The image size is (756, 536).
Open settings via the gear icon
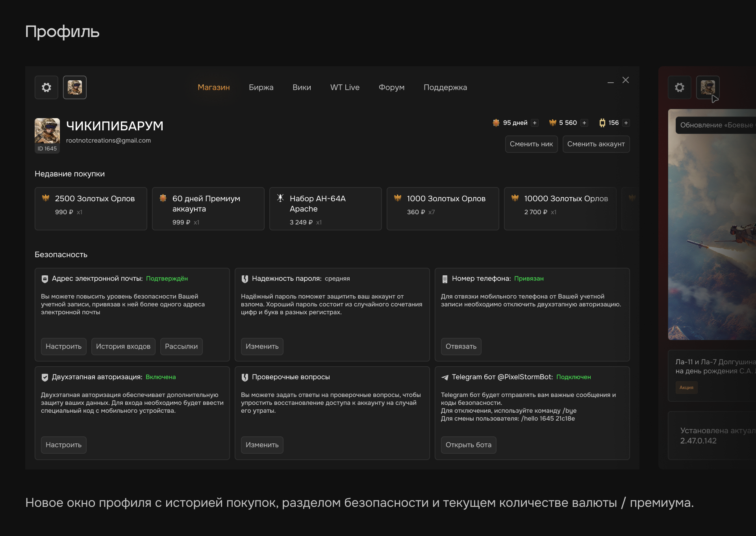coord(46,87)
